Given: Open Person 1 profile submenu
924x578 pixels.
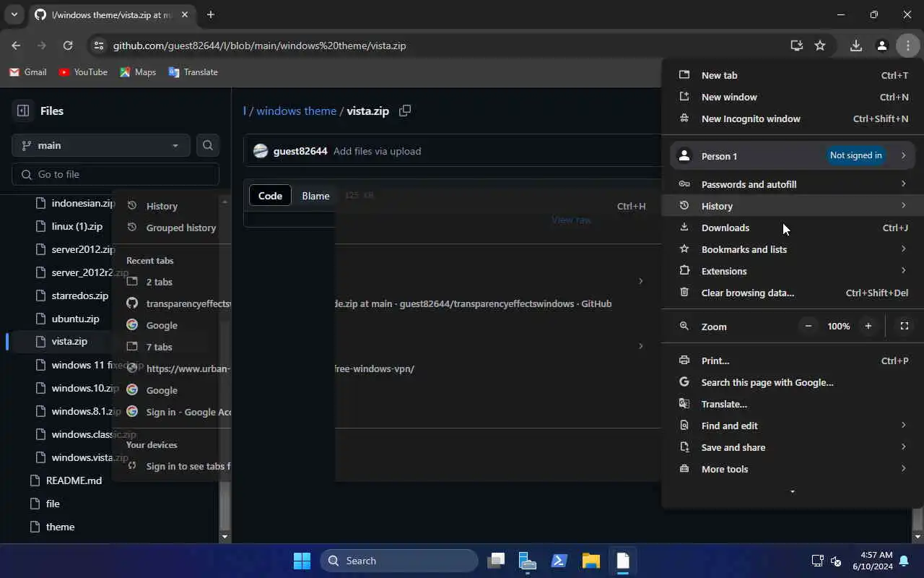Looking at the screenshot, I should [x=793, y=156].
